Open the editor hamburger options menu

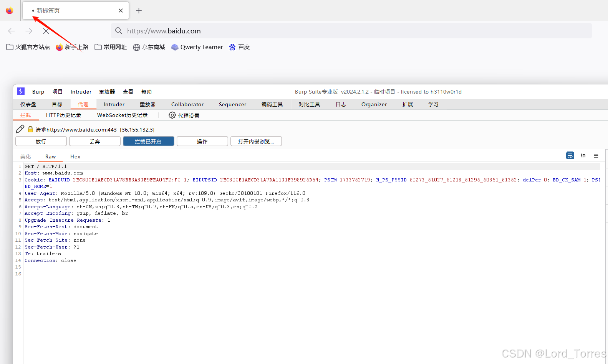[596, 155]
